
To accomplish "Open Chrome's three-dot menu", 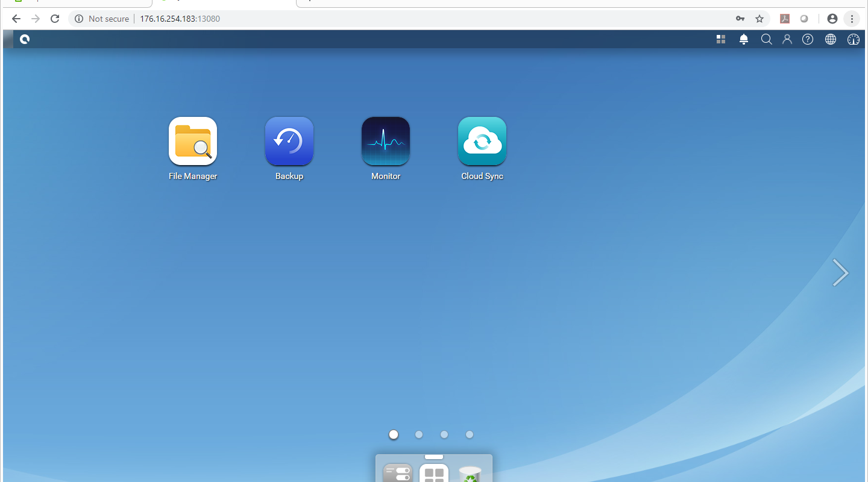I will point(852,19).
